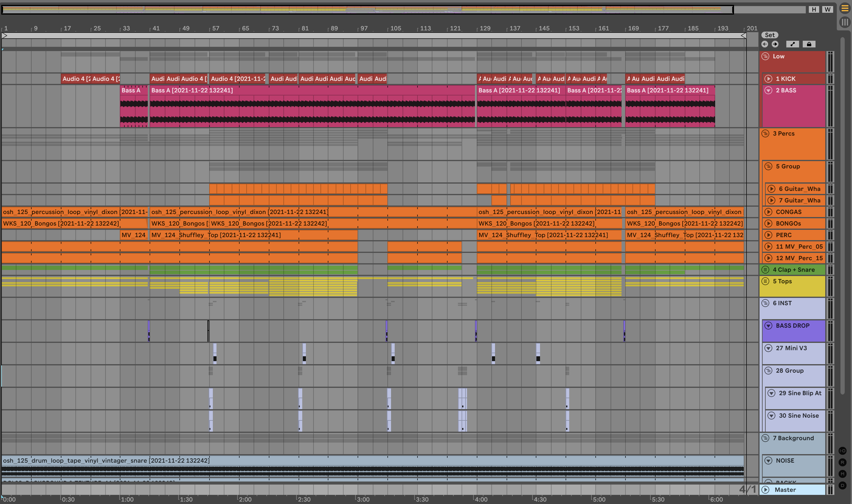Show the In/Out section with the I·O button

[x=843, y=451]
